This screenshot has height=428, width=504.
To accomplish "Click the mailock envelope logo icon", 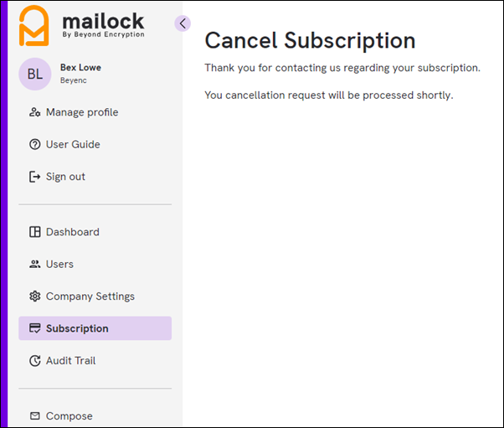I will [34, 26].
